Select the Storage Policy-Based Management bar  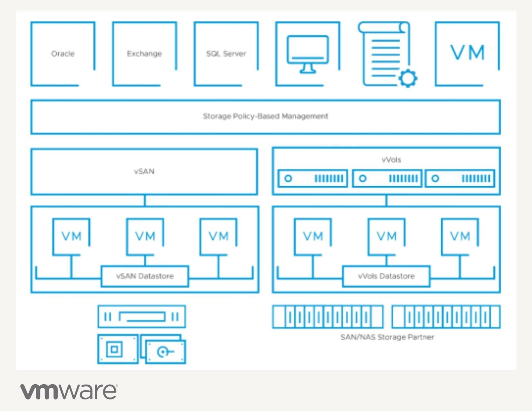tap(265, 117)
